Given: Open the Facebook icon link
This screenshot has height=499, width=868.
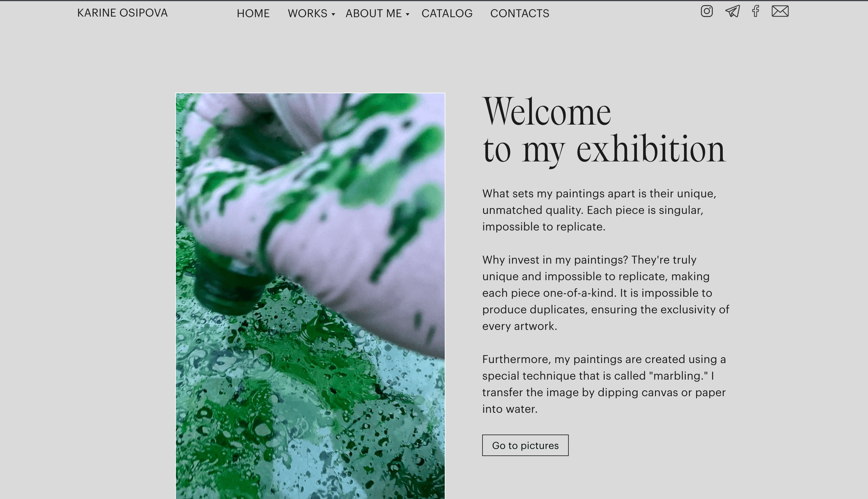Looking at the screenshot, I should click(x=756, y=11).
